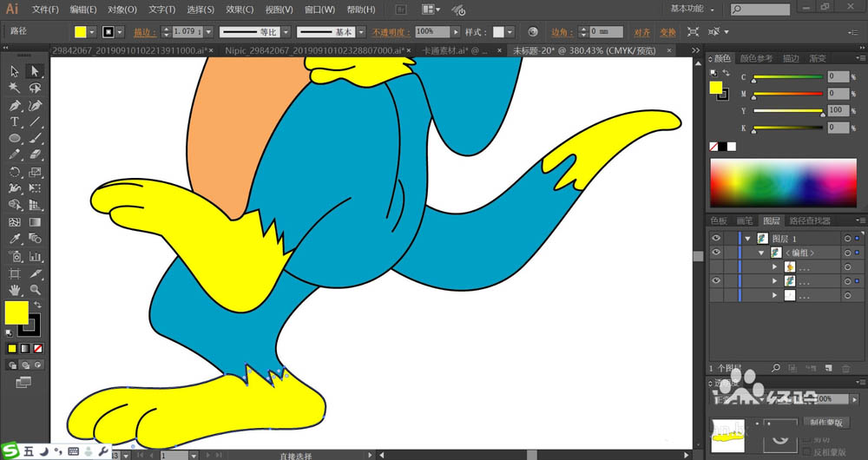Open the 基本功能 workspace switcher
This screenshot has width=868, height=460.
(x=692, y=9)
